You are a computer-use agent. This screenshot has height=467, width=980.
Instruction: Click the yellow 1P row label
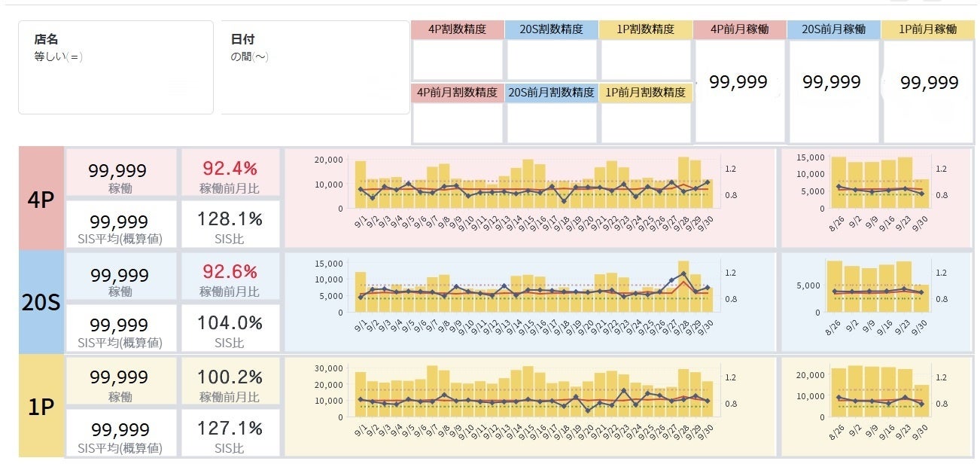(x=41, y=407)
